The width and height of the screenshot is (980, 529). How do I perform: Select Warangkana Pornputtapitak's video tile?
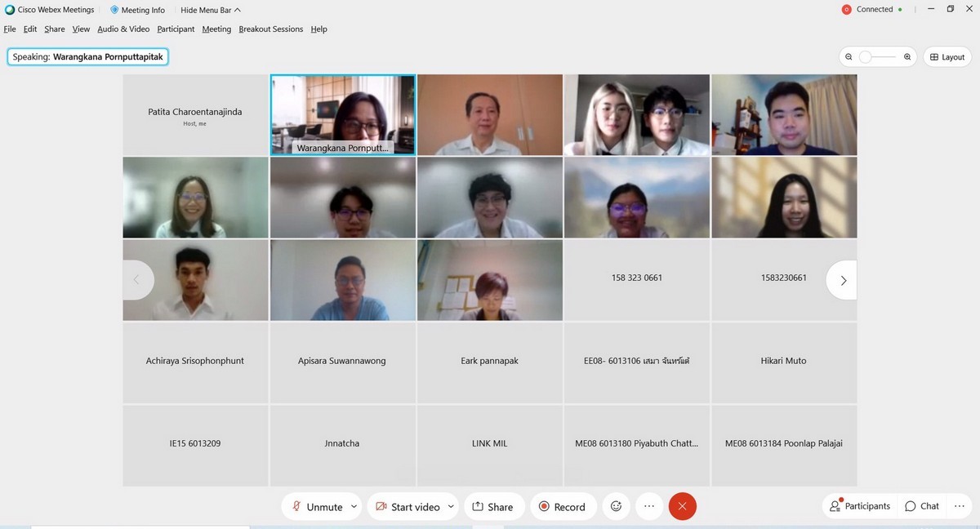coord(342,114)
